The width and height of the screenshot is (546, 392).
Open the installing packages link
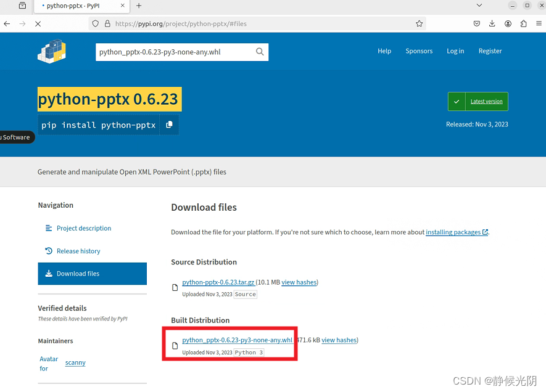click(457, 232)
